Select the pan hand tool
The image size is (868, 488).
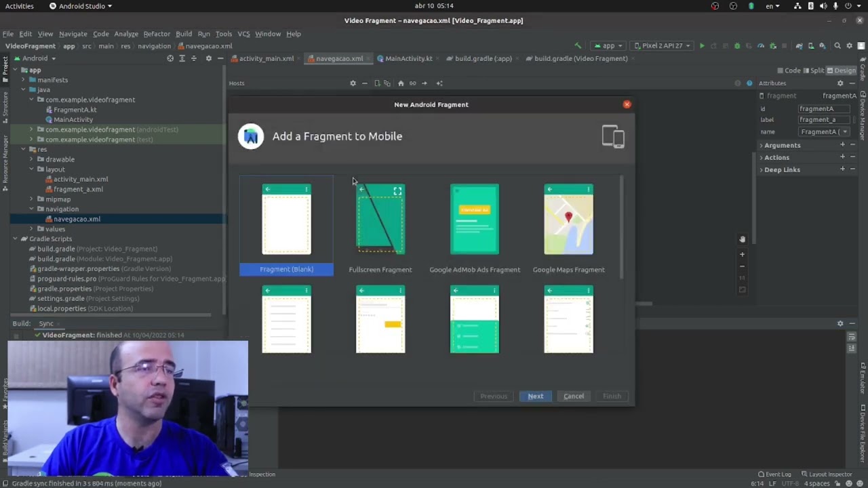(x=742, y=239)
